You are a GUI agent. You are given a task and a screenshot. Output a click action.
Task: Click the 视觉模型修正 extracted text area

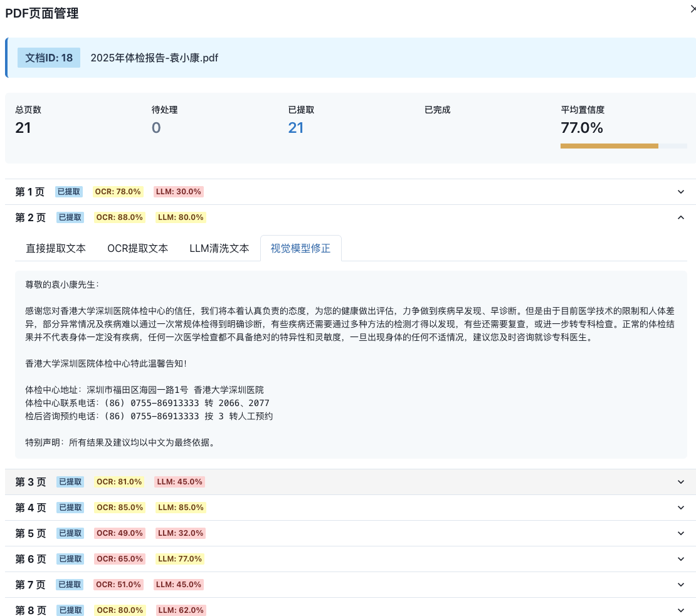[348, 362]
